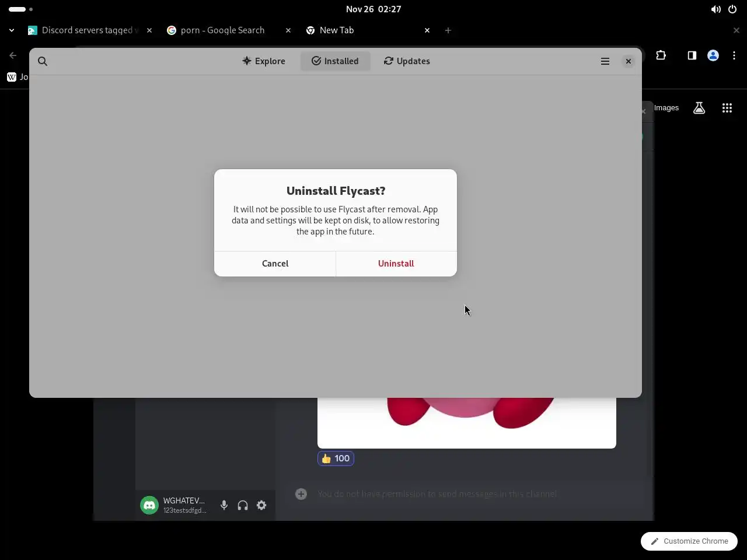Switch to the Installed tab

coord(336,61)
